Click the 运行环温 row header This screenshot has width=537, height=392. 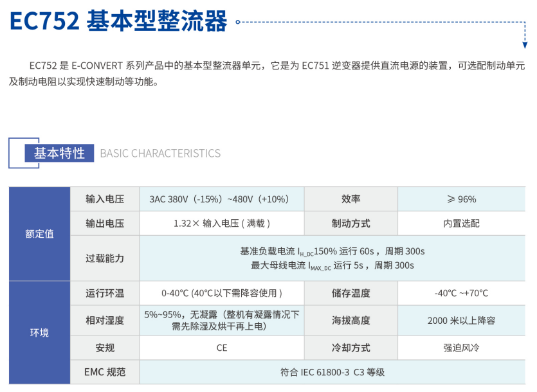pyautogui.click(x=105, y=294)
